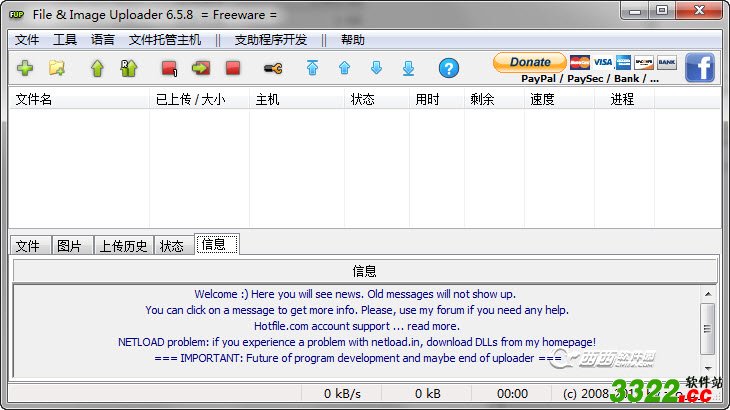Screen dimensions: 730x410
Task: Click info panel scrollbar up arrow
Action: [708, 294]
